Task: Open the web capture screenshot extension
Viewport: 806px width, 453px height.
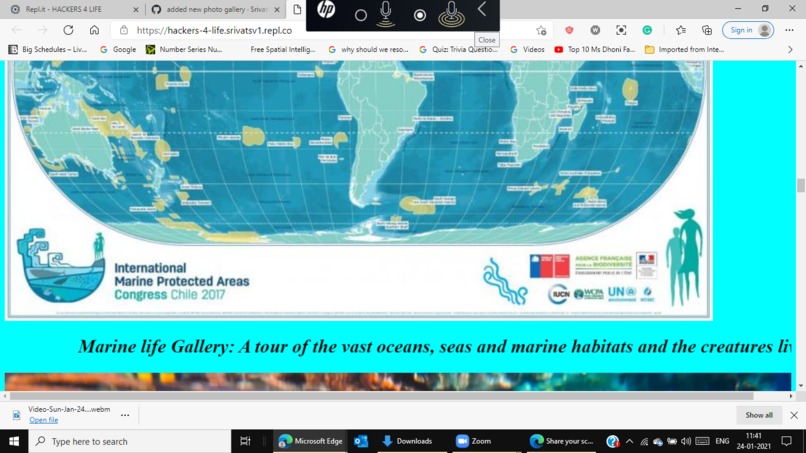Action: 621,30
